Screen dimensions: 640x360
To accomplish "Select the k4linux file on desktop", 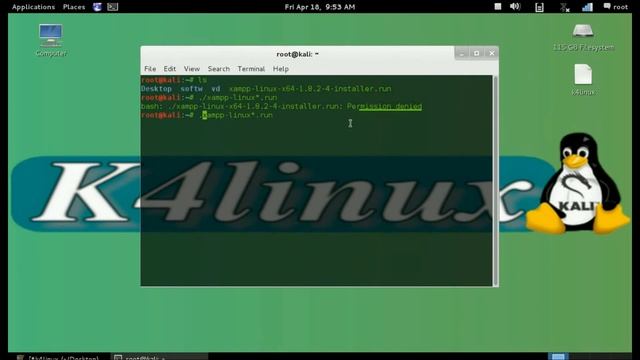I will tap(583, 80).
